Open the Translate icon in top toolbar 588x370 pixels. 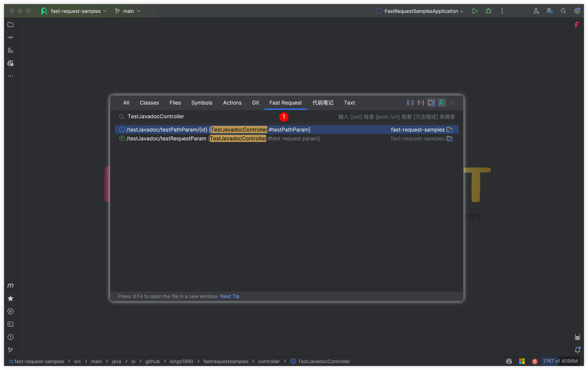[549, 11]
